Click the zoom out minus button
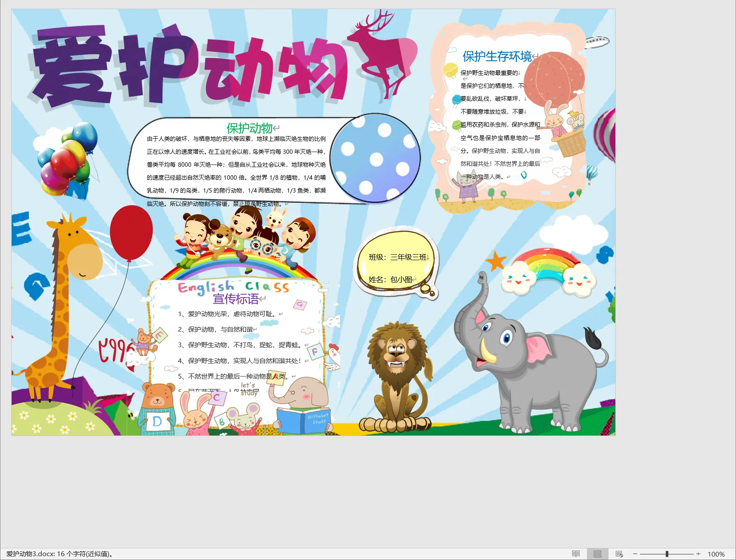Image resolution: width=736 pixels, height=560 pixels. click(635, 554)
